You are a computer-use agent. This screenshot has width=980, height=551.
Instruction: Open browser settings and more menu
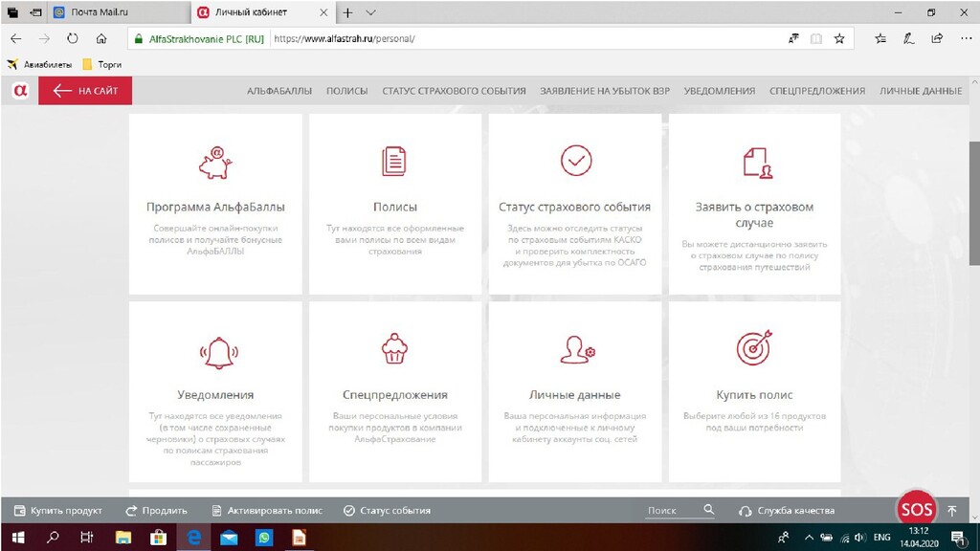point(967,38)
